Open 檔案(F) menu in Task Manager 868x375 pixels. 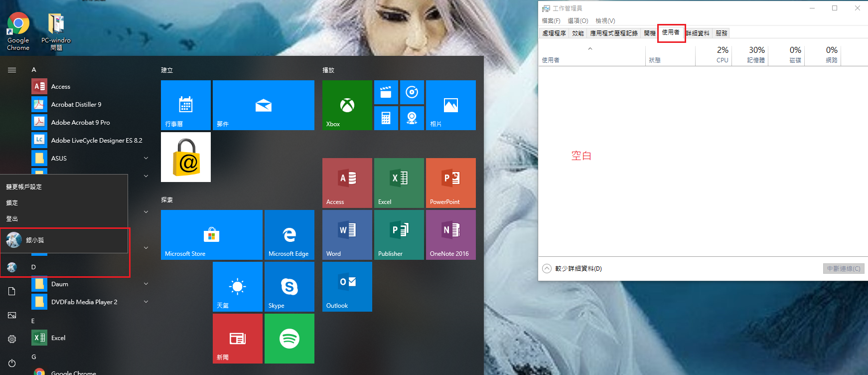[551, 20]
